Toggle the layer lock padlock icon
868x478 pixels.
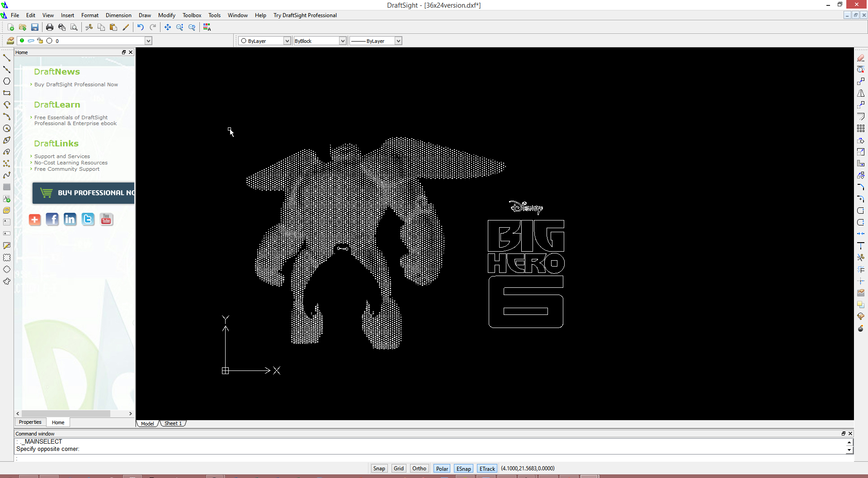tap(40, 41)
